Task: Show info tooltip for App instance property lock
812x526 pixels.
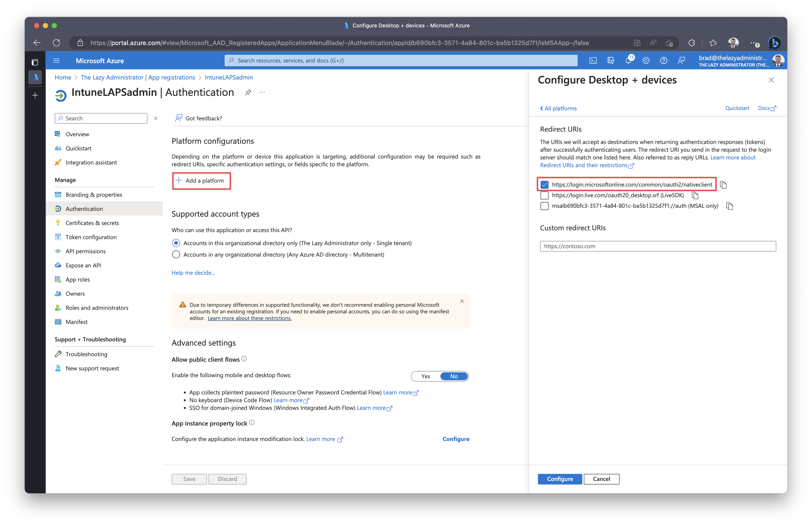Action: click(252, 423)
